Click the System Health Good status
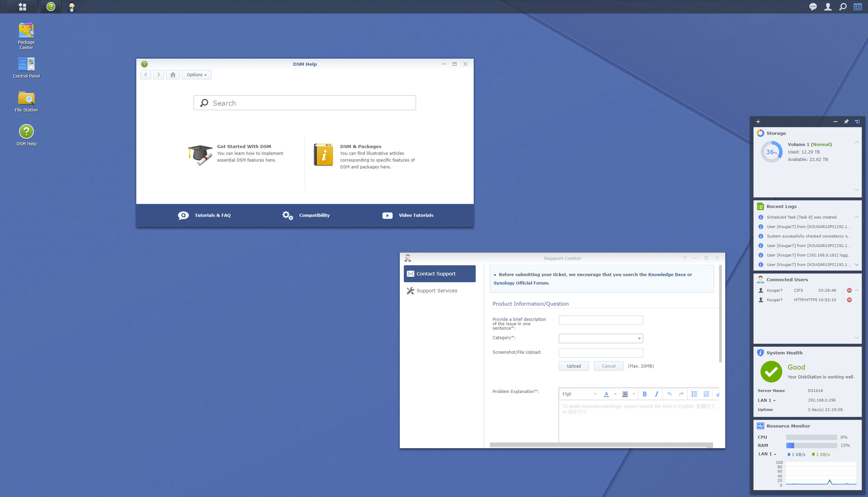868x497 pixels. 796,367
